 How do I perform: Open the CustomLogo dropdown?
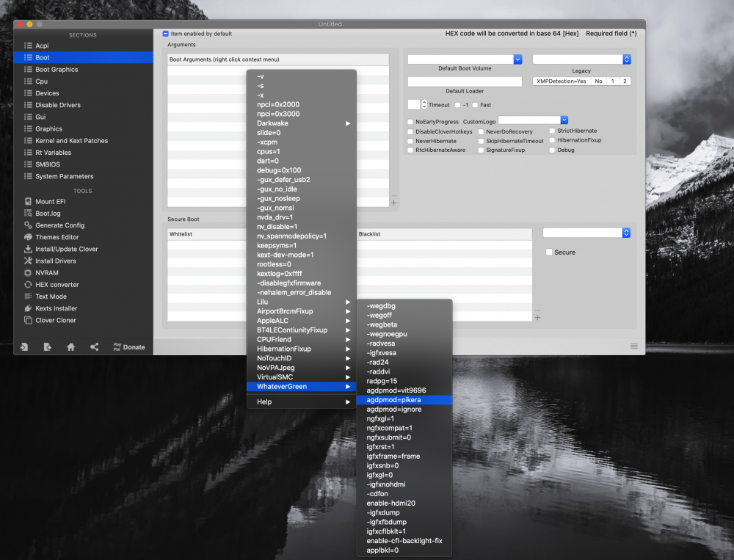pyautogui.click(x=564, y=120)
